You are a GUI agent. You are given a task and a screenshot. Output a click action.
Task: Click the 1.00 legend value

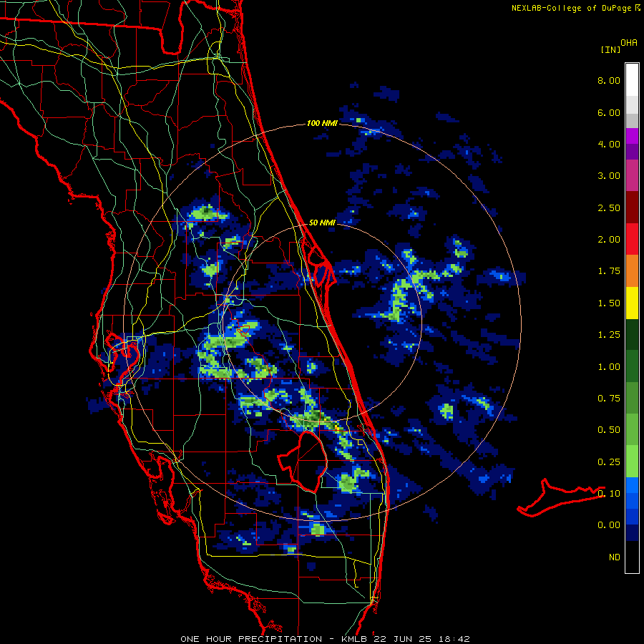click(x=609, y=367)
